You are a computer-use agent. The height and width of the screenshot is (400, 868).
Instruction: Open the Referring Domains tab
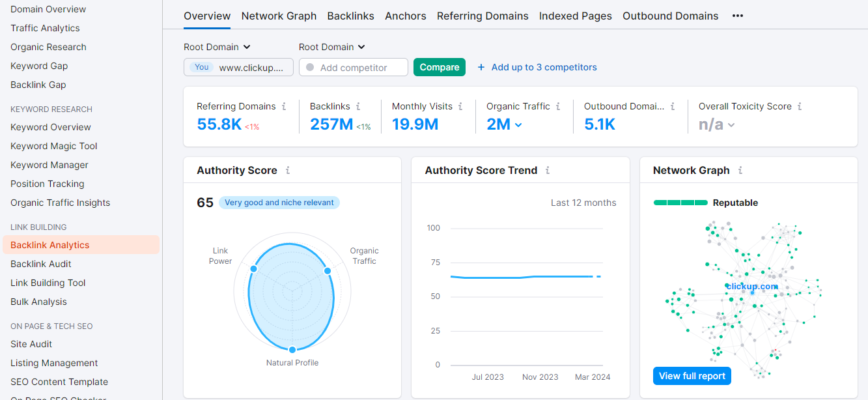coord(483,16)
